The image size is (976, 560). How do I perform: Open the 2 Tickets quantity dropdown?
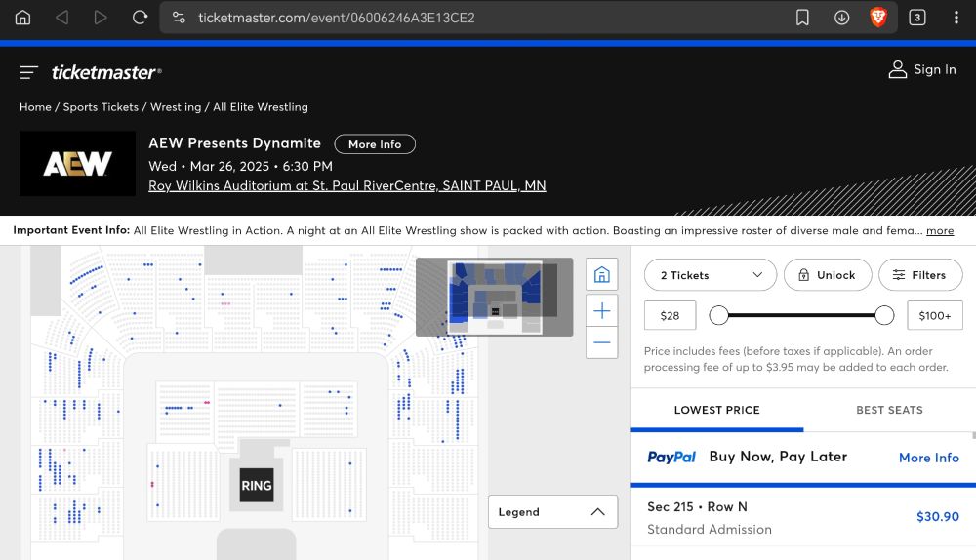(711, 275)
